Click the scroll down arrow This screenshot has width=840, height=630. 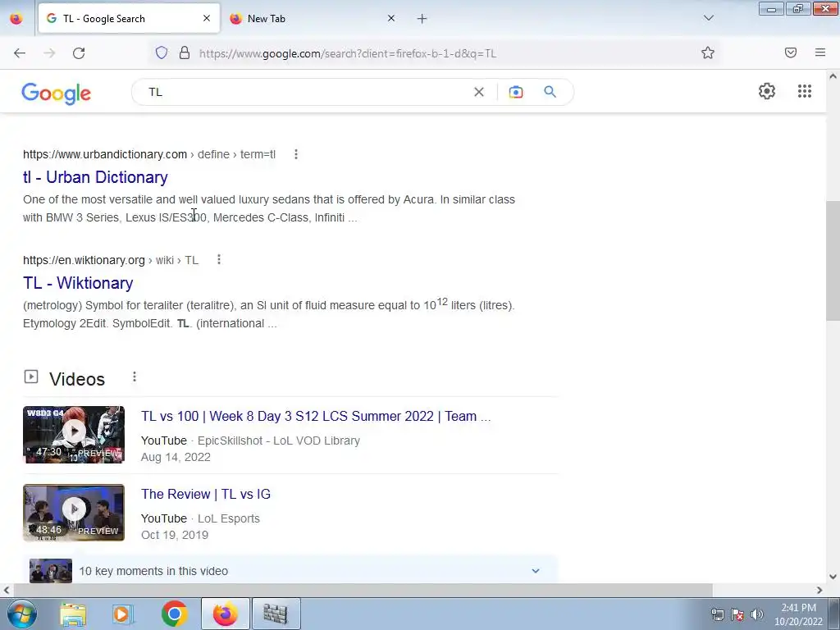point(833,577)
